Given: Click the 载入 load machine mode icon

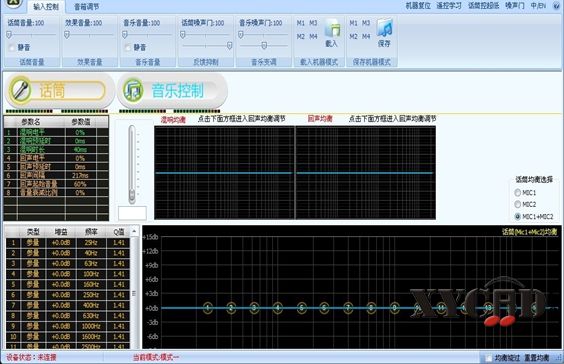Looking at the screenshot, I should pos(332,33).
